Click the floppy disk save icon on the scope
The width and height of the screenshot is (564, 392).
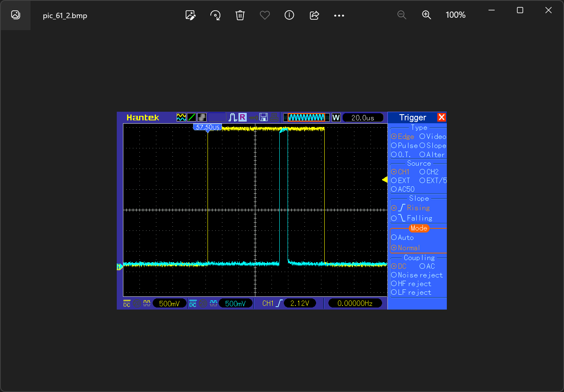click(264, 117)
